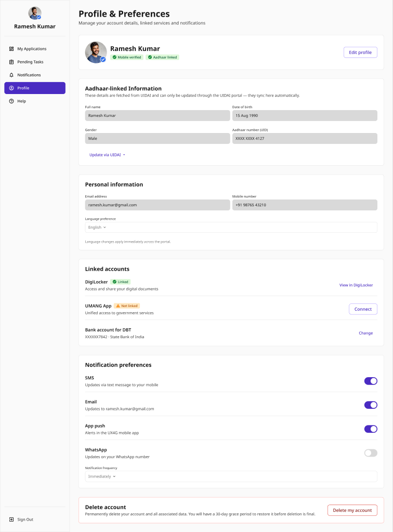This screenshot has height=532, width=393.
Task: Click the Notifications bell icon
Action: coord(11,75)
